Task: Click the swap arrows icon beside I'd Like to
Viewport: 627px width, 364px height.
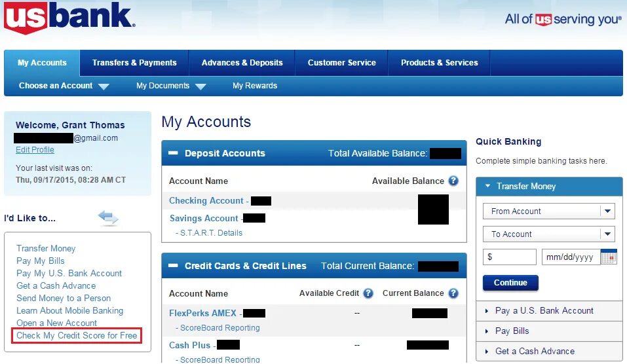Action: 108,218
